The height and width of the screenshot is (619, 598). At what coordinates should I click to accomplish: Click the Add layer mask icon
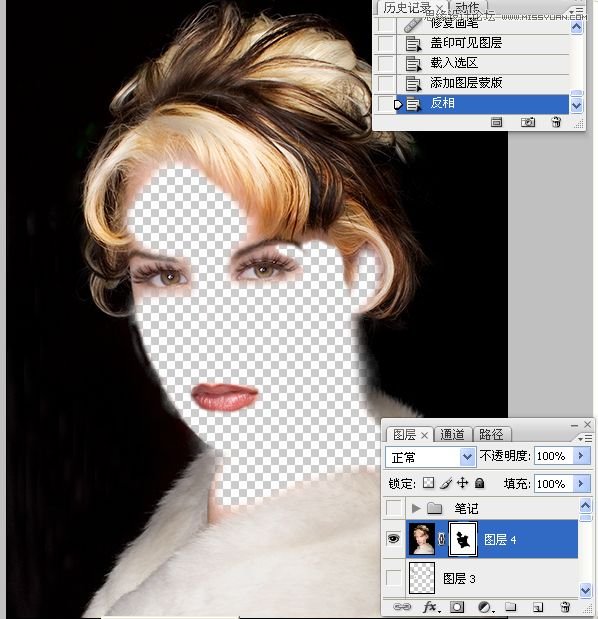457,607
